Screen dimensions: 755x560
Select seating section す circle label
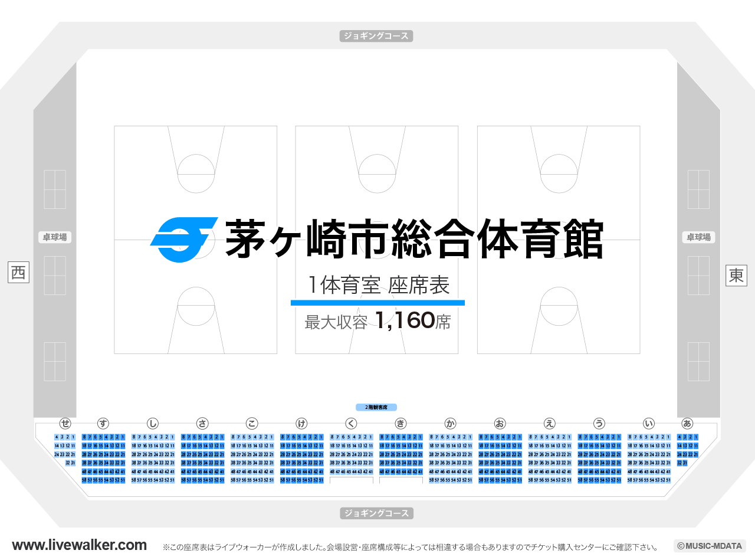tap(103, 423)
